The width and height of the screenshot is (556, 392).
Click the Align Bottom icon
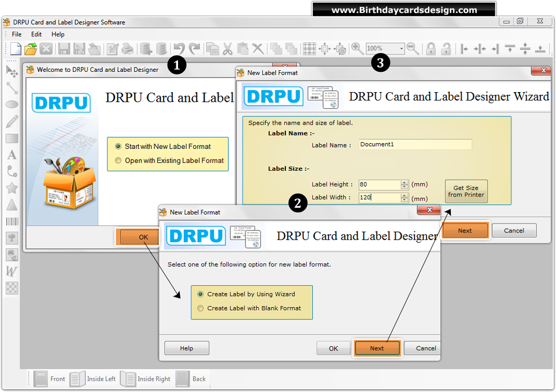coord(540,48)
